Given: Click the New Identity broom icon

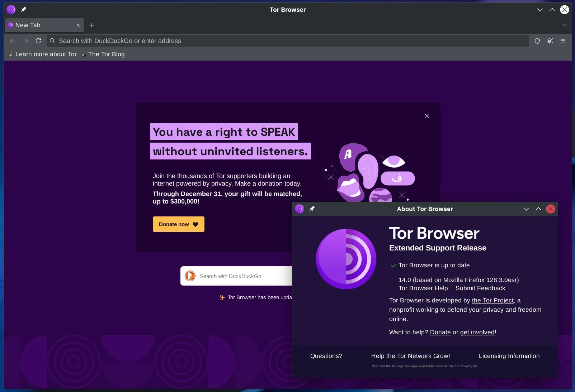Looking at the screenshot, I should [x=550, y=41].
